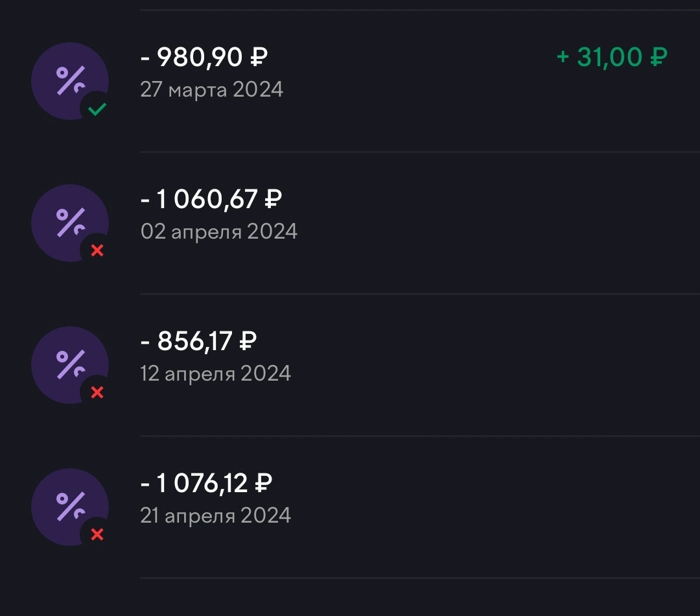Screen dimensions: 700x616
Task: Open the 21 апреля row's empty right area
Action: pos(496,507)
